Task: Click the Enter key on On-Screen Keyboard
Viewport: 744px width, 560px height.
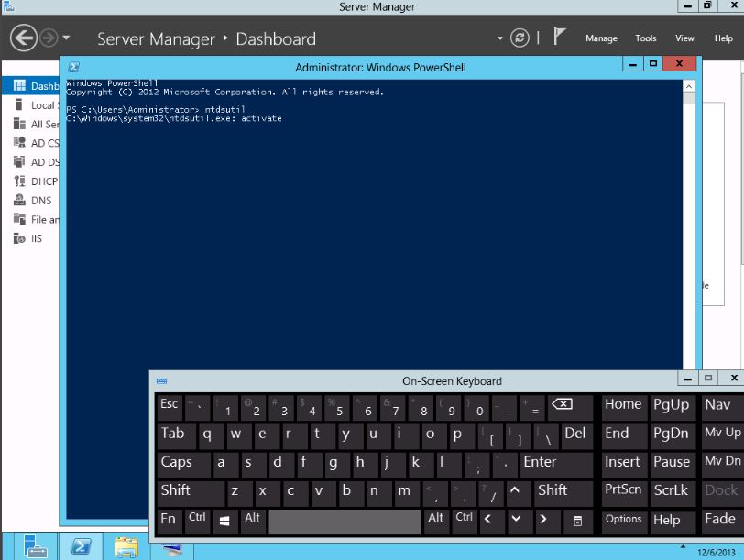Action: point(556,464)
